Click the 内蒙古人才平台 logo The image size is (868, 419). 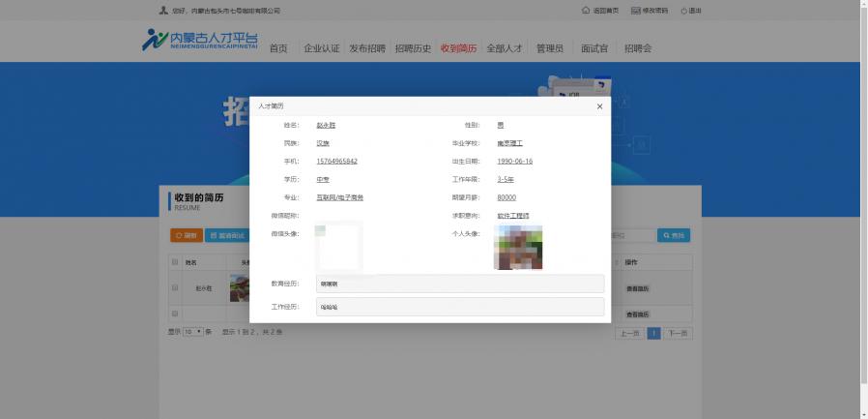(x=200, y=41)
